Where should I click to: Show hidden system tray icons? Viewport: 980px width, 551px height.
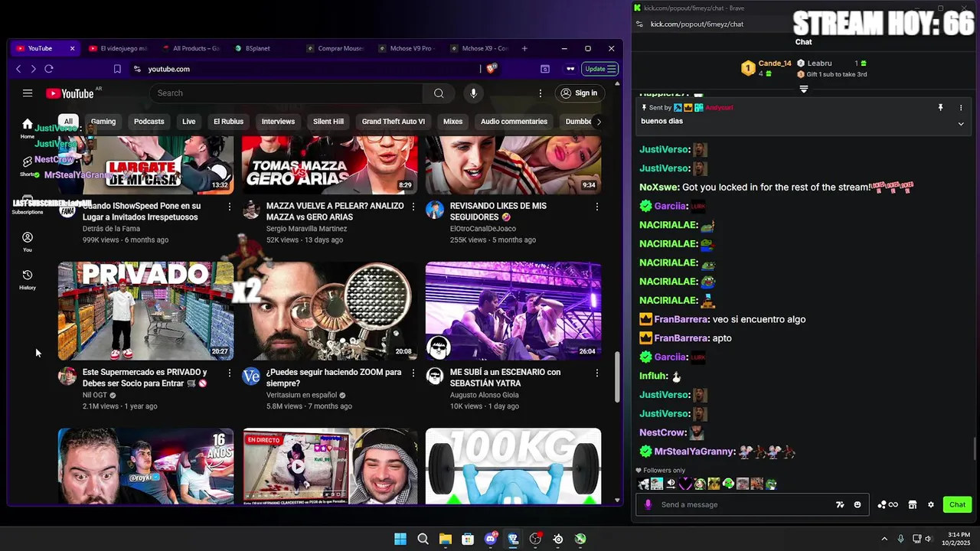click(x=884, y=539)
